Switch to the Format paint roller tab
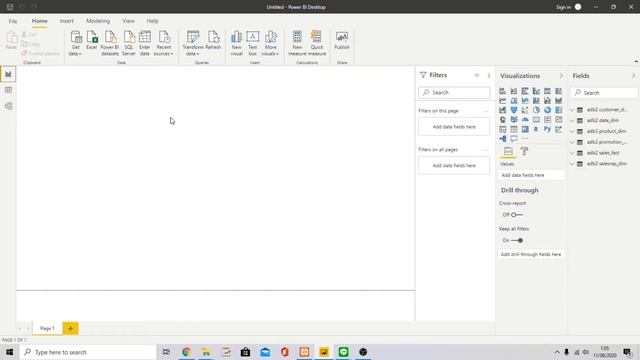Screen dimensions: 640x360 [524, 151]
